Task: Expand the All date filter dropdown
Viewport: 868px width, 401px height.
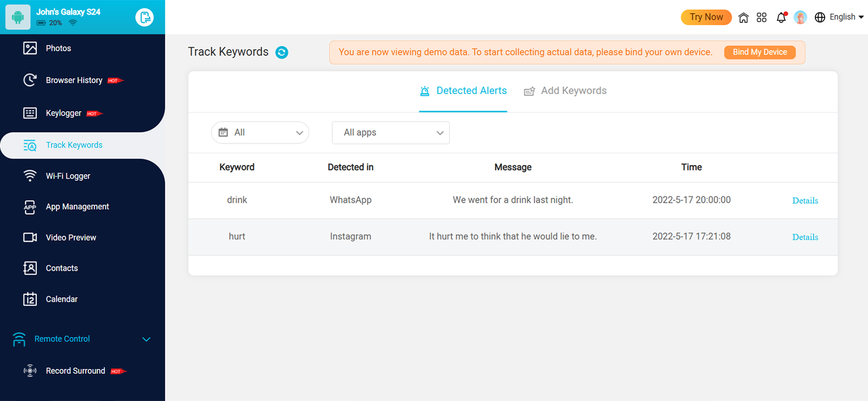Action: click(x=260, y=132)
